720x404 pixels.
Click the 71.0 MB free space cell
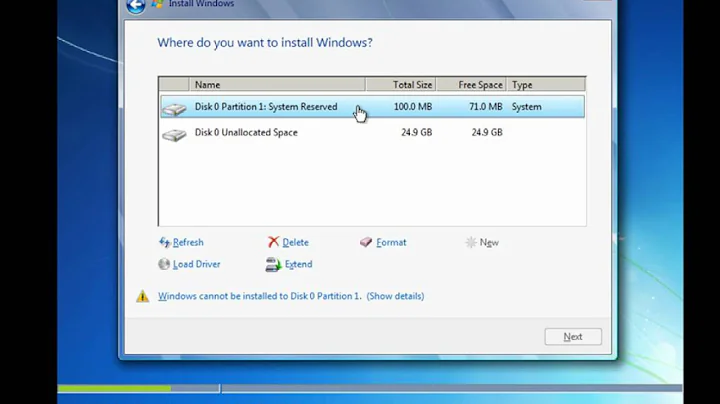click(x=485, y=107)
